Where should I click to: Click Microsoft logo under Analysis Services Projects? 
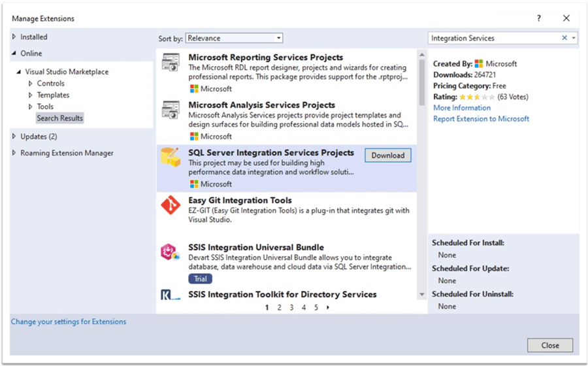click(x=194, y=137)
